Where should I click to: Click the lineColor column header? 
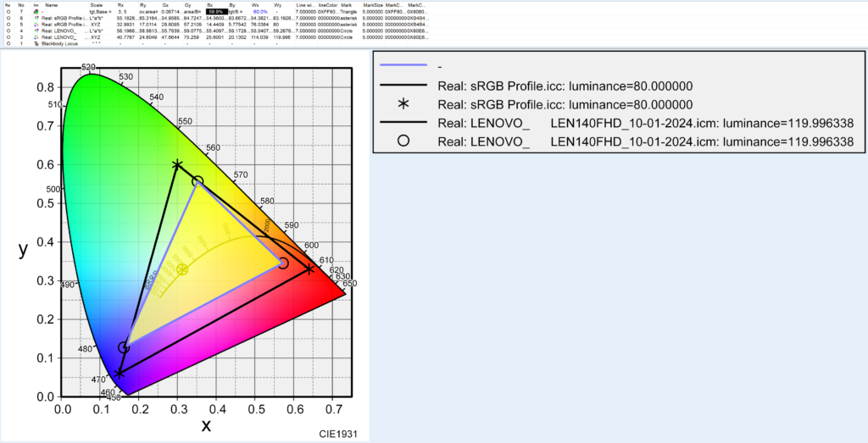(x=328, y=5)
